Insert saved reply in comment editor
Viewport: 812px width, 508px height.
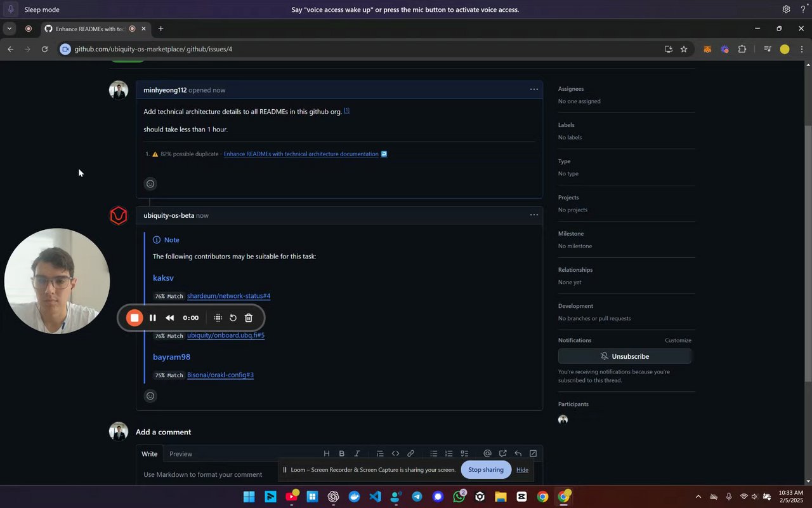point(518,453)
